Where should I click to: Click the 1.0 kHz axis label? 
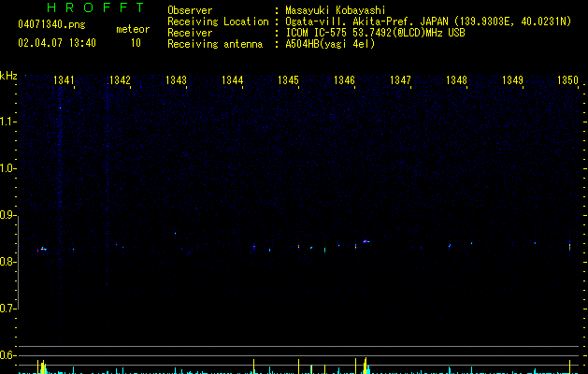(x=8, y=168)
